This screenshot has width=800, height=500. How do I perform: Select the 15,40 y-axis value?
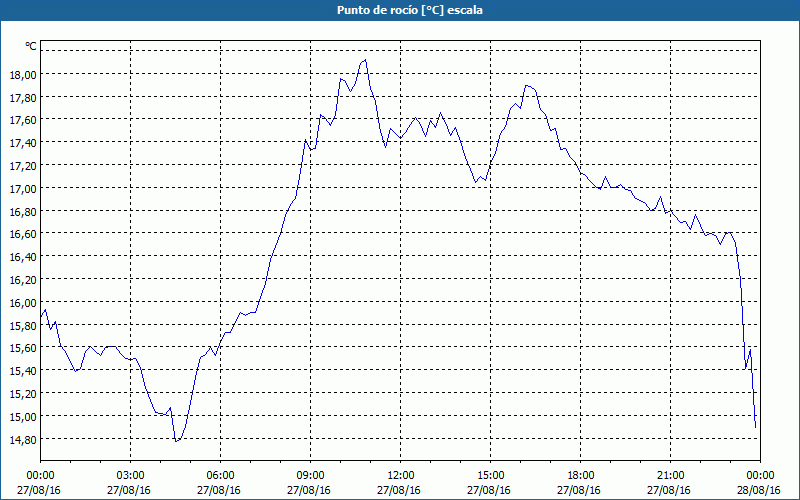point(23,371)
